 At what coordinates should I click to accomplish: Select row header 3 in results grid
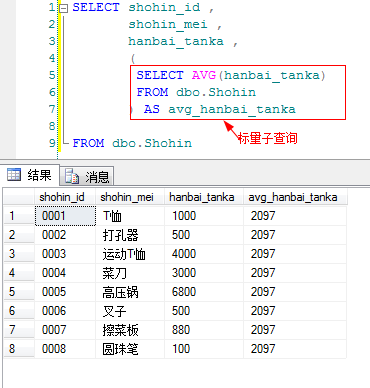19,254
